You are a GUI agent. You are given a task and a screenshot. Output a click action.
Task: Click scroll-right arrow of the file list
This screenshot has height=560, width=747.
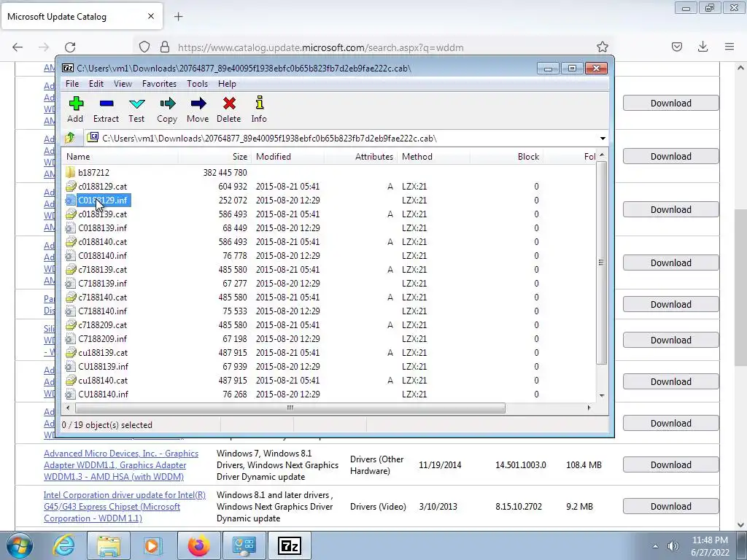pyautogui.click(x=589, y=408)
